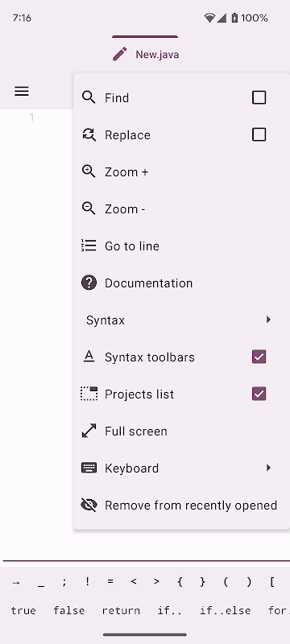Screen dimensions: 290x644
Task: Click the Replace arrows icon
Action: coord(89,134)
